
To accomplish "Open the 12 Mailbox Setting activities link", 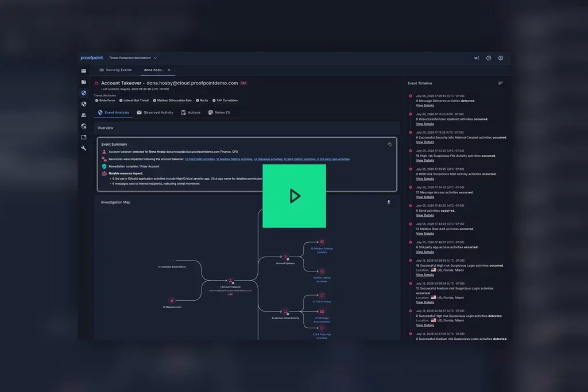I will point(234,160).
